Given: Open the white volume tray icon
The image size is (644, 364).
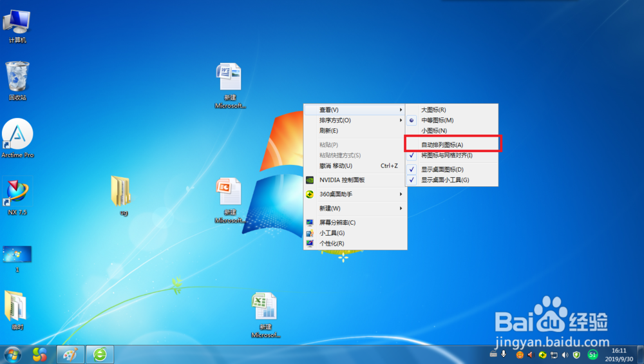Looking at the screenshot, I should coord(565,355).
